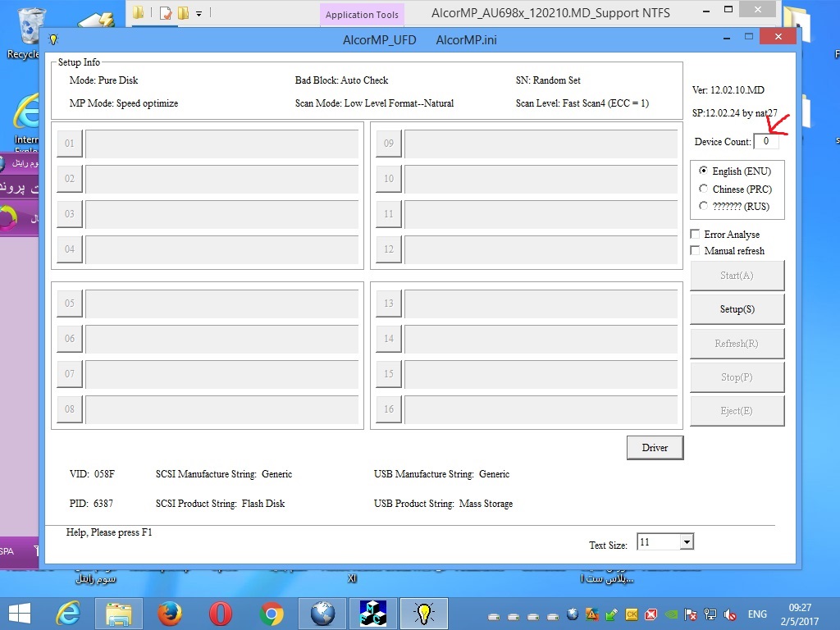Open the yellow CK tray icon
The height and width of the screenshot is (630, 840).
coord(632,614)
